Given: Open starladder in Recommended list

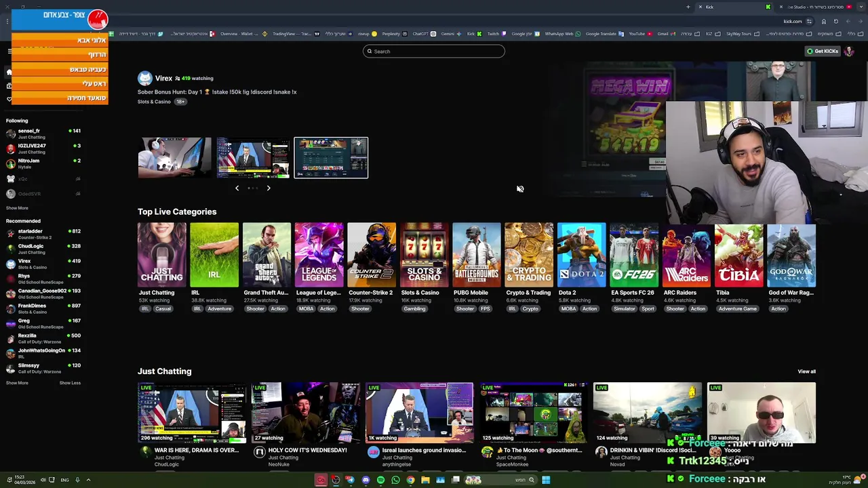Looking at the screenshot, I should (x=43, y=234).
